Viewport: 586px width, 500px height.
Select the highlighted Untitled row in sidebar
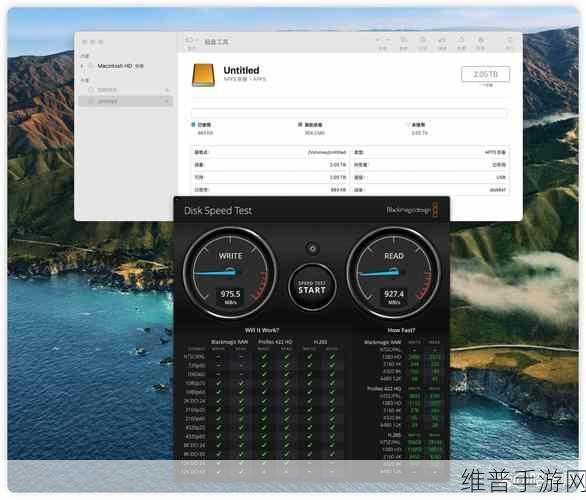[126, 101]
